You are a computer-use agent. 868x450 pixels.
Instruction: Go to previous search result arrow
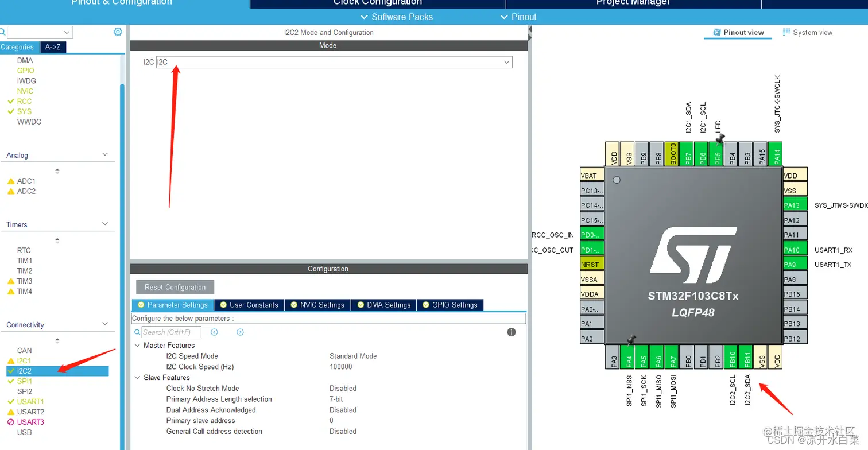pyautogui.click(x=214, y=332)
